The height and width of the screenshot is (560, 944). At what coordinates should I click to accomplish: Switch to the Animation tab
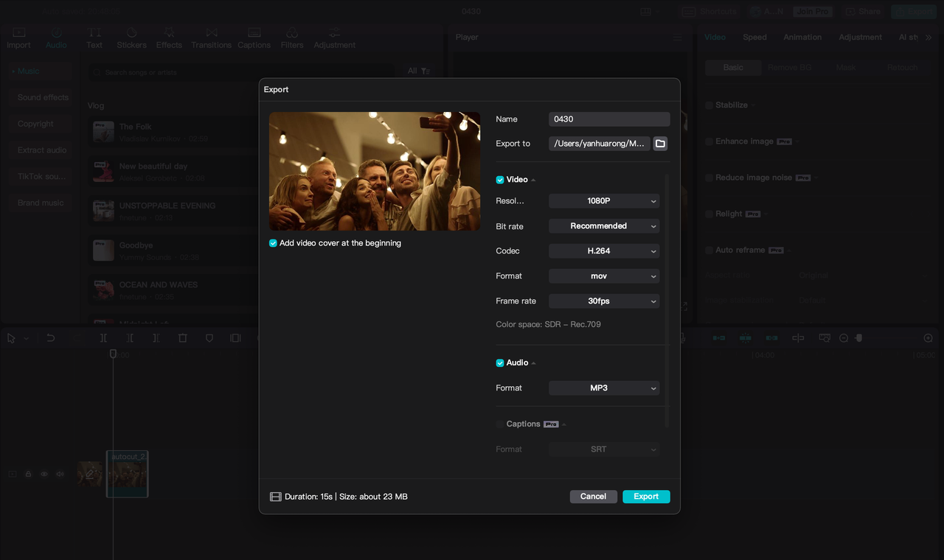[x=802, y=37]
